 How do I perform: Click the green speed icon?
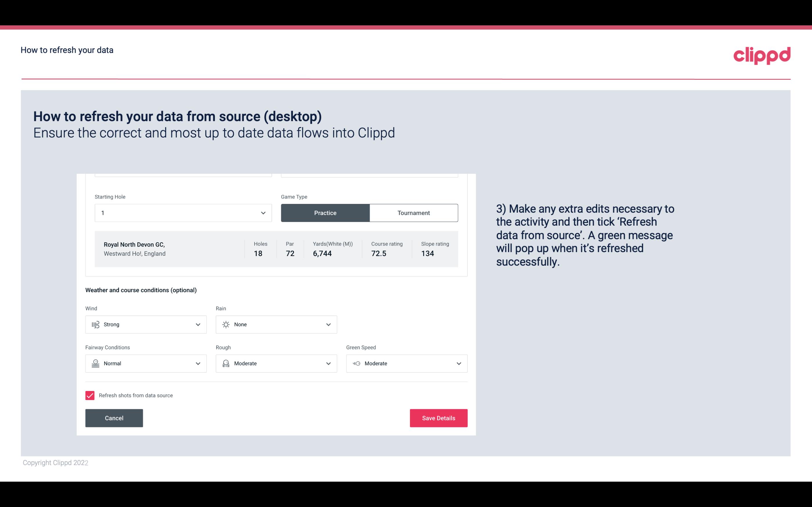(x=356, y=363)
